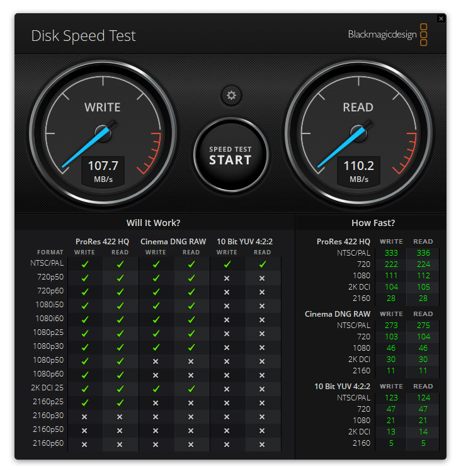
Task: Click the Speed Test Start button
Action: 230,155
